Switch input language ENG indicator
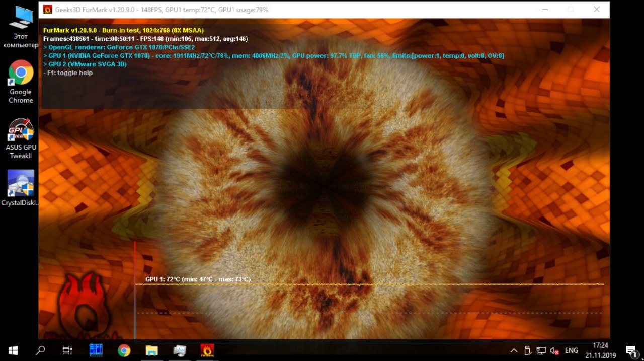This screenshot has width=644, height=361. coord(572,350)
